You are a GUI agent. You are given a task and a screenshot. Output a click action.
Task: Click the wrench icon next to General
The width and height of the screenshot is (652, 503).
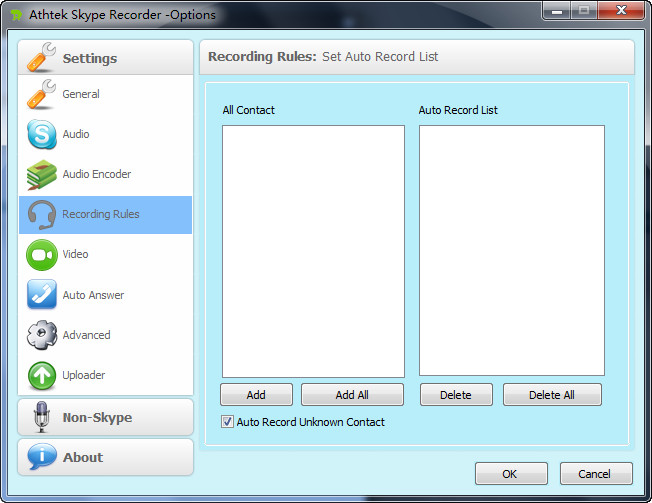[41, 94]
